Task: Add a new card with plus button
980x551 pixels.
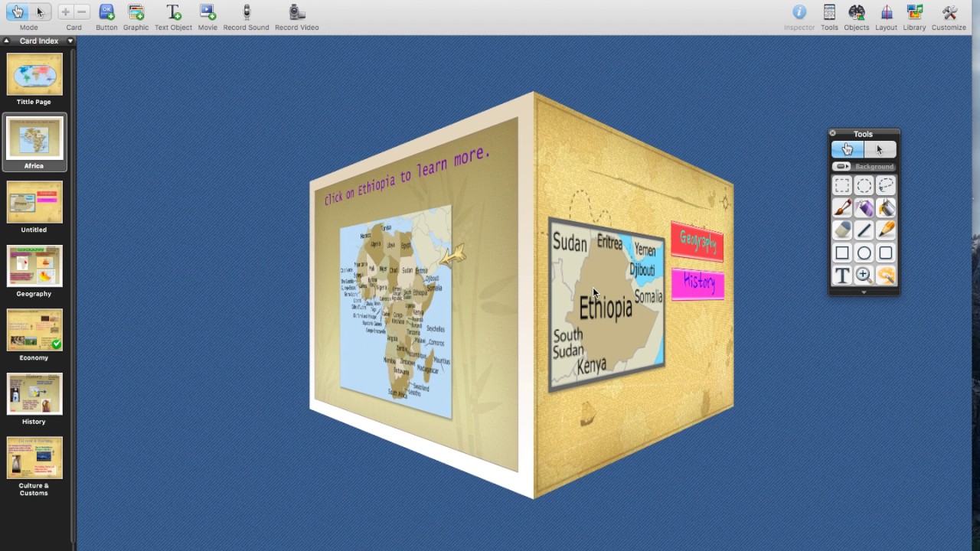Action: pos(65,11)
